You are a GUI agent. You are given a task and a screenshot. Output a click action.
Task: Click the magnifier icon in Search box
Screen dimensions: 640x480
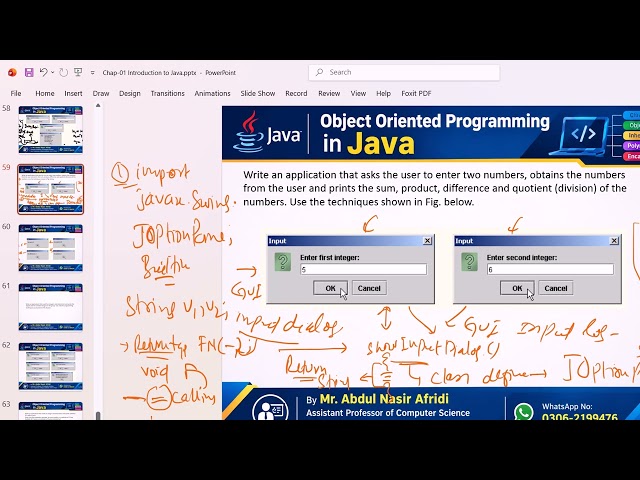tap(320, 72)
